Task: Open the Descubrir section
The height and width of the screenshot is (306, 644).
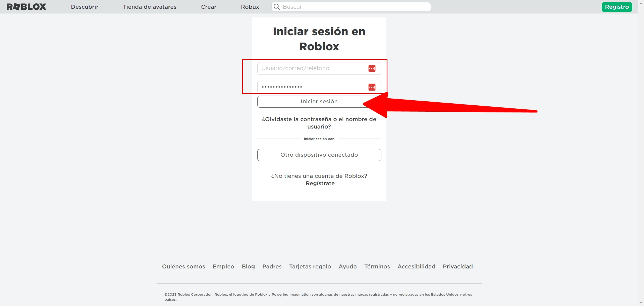Action: (84, 6)
